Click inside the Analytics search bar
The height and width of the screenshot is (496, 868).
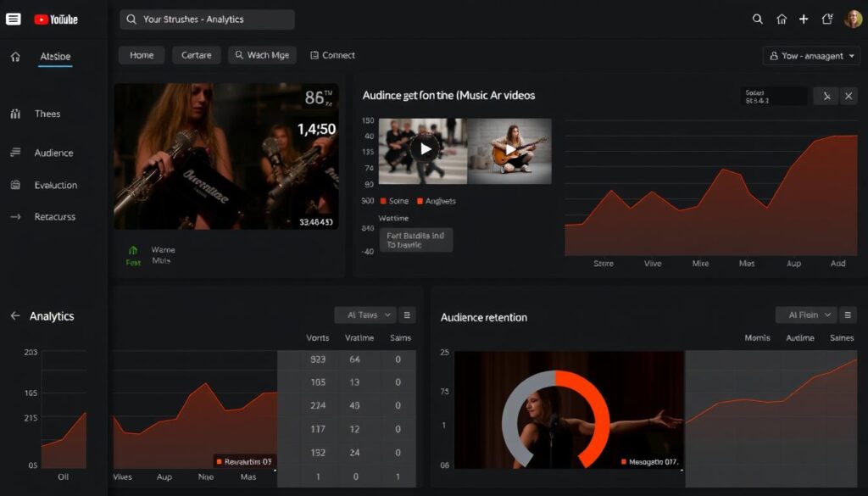208,19
